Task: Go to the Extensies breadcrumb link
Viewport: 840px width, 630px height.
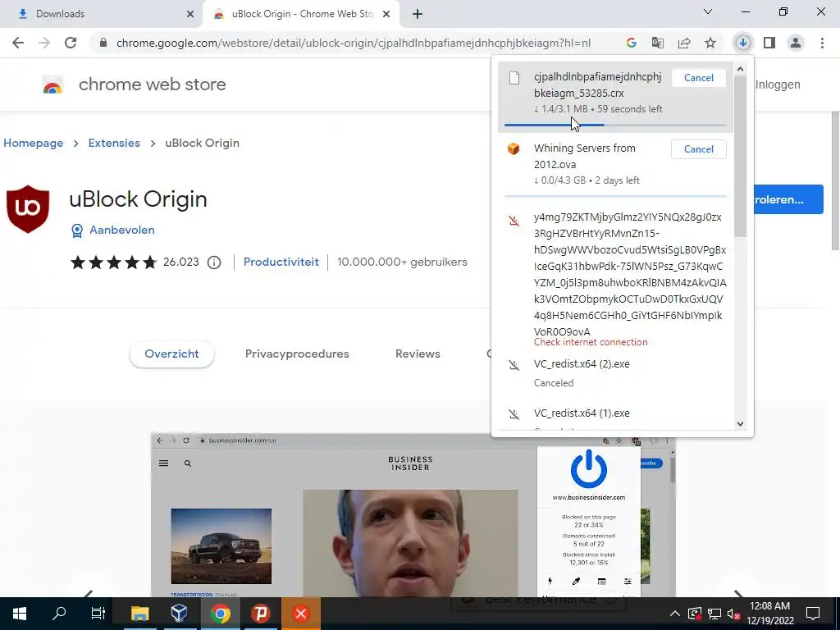Action: [x=114, y=143]
